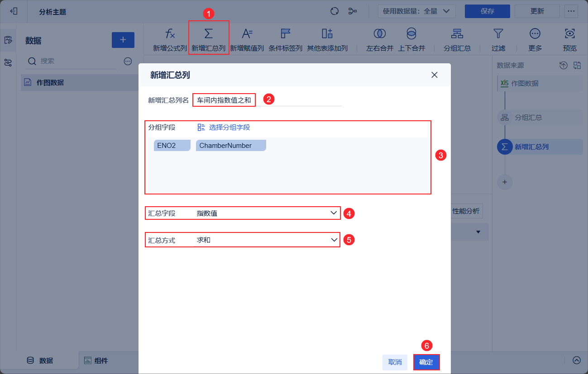Open the ellipsis menu beside search
Screen dimensions: 588x374
tap(128, 61)
